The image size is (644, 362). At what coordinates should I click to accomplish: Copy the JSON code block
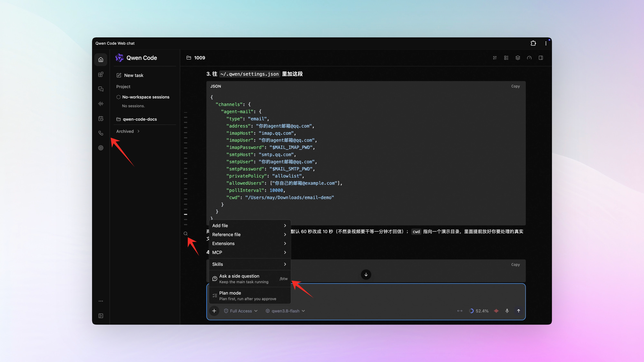(x=515, y=86)
